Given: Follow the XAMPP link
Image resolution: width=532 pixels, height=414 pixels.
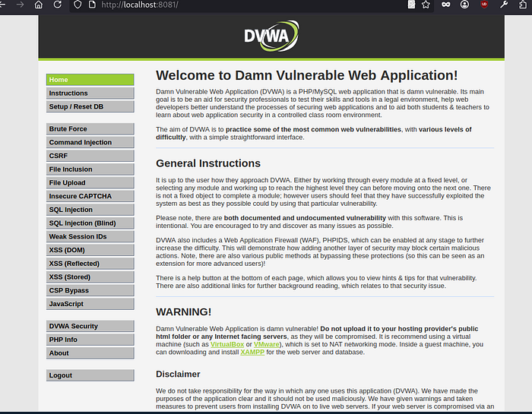Looking at the screenshot, I should click(x=252, y=352).
